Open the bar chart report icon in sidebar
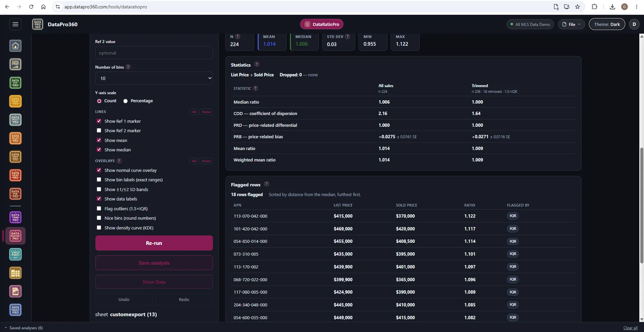This screenshot has height=332, width=644. (x=15, y=291)
